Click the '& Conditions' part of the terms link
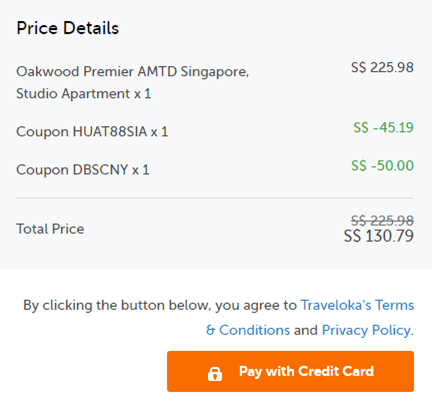 coord(248,330)
